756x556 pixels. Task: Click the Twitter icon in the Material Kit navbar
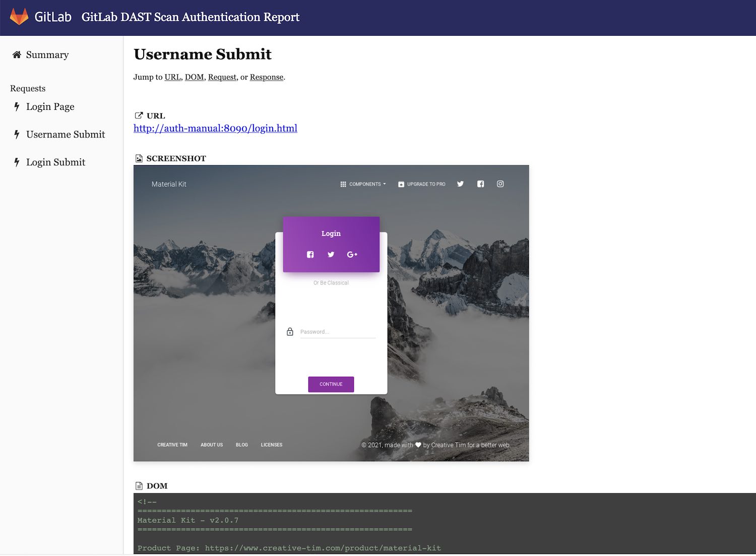[460, 184]
